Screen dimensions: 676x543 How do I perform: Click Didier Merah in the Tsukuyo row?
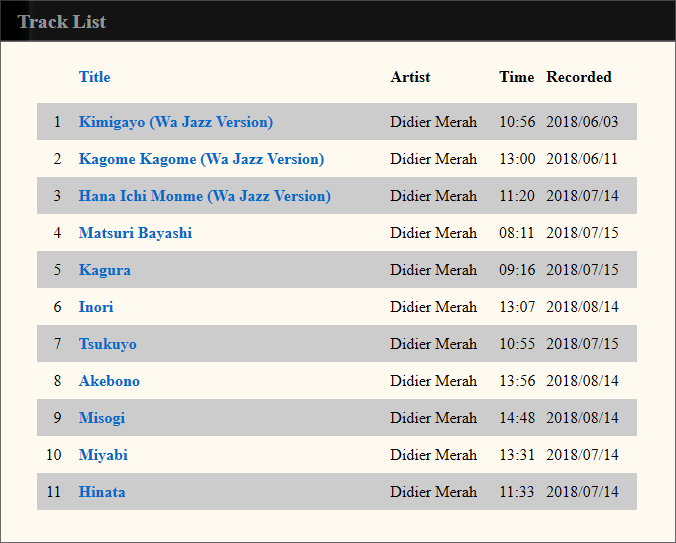point(433,344)
